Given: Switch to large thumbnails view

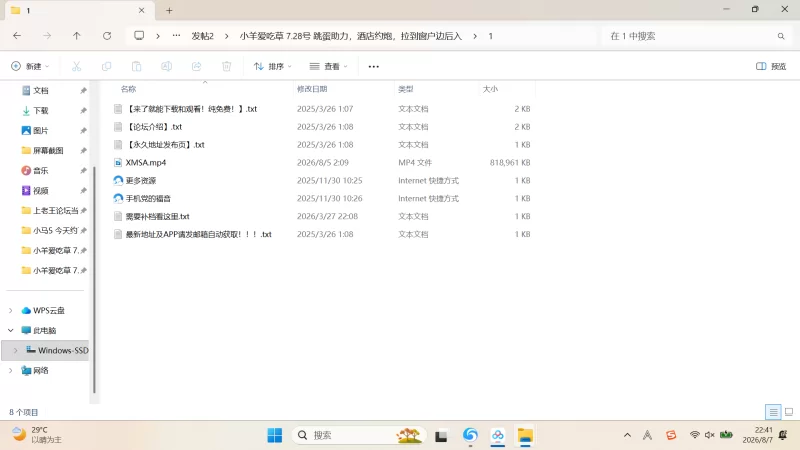Looking at the screenshot, I should (x=789, y=412).
